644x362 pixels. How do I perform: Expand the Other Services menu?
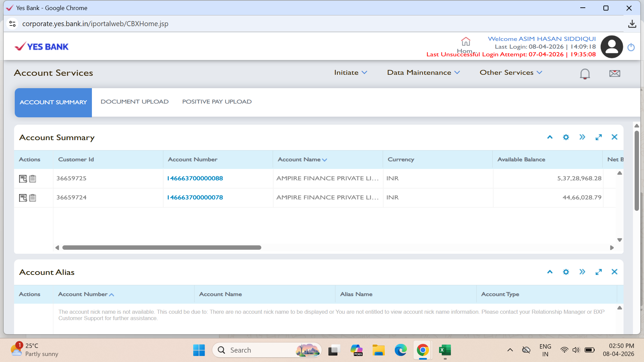coord(511,72)
